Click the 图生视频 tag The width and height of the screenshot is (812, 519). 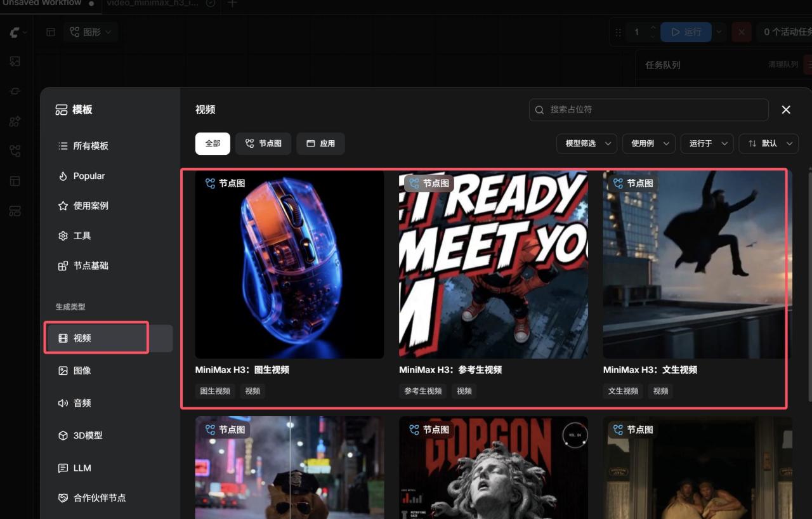click(x=215, y=391)
